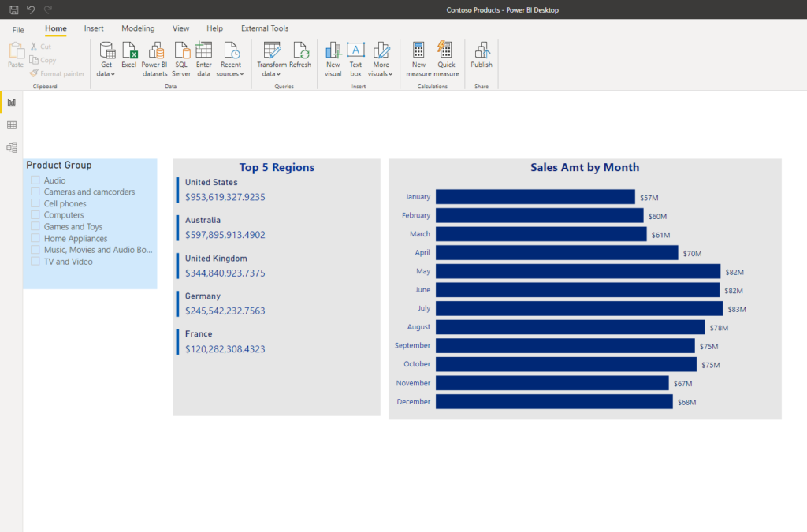Select the September axis label

pyautogui.click(x=412, y=345)
